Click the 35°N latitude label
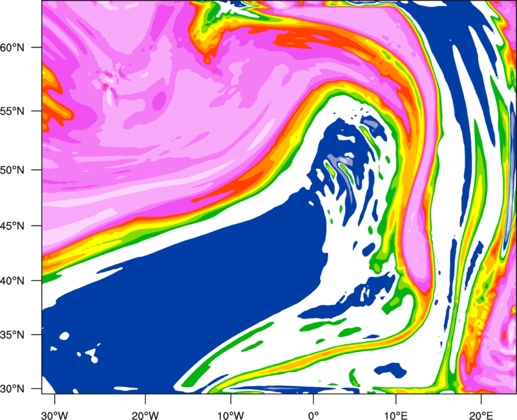This screenshot has width=517, height=420. (12, 335)
